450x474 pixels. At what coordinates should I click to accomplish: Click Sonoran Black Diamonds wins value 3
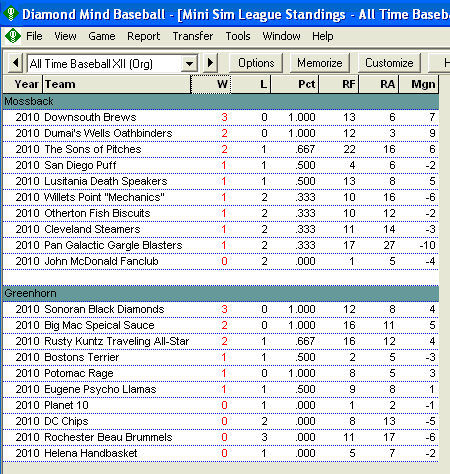tap(224, 309)
